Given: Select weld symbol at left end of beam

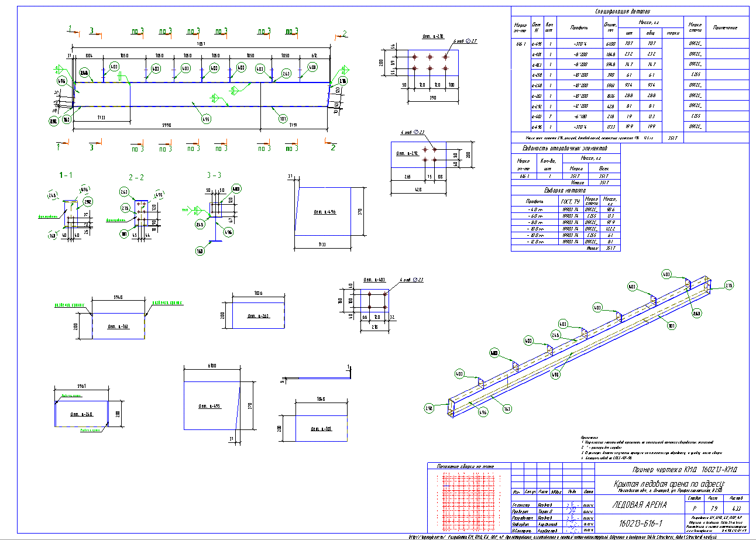Looking at the screenshot, I should tap(57, 69).
